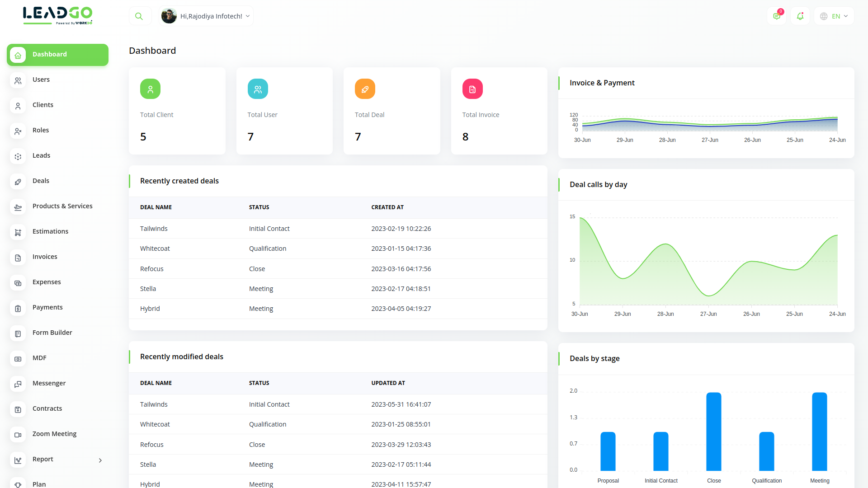Click the notification bell icon

[x=800, y=16]
